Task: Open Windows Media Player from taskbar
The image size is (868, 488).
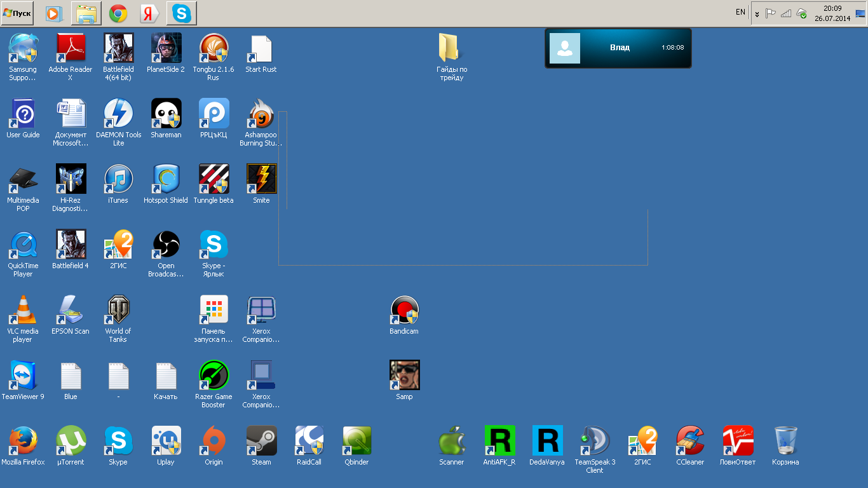Action: (x=55, y=13)
